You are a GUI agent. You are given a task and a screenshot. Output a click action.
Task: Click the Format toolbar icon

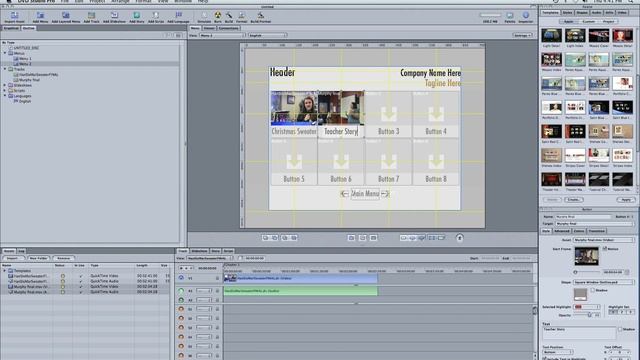(242, 16)
